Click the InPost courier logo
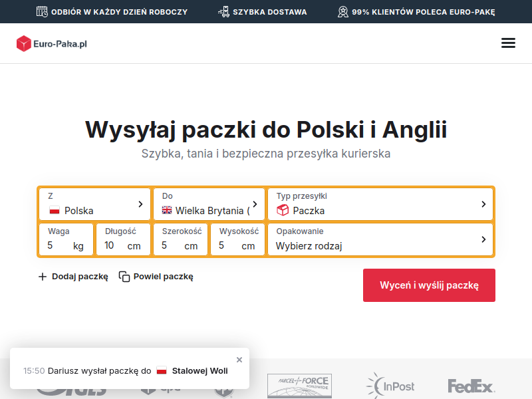 pos(390,386)
